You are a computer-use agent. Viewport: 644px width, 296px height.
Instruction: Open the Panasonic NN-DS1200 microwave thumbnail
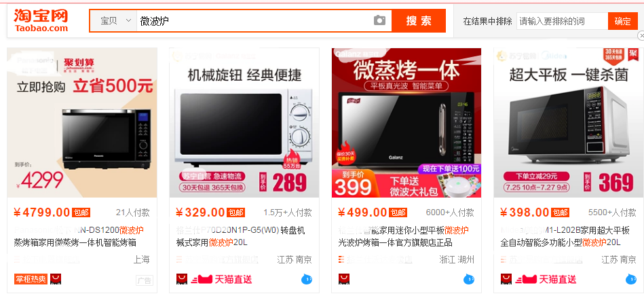82,123
